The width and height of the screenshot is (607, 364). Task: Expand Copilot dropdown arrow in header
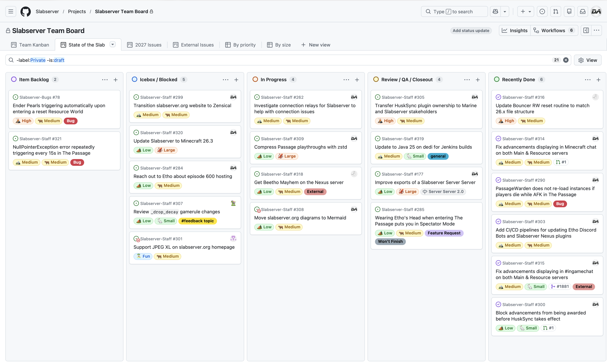[x=505, y=11]
